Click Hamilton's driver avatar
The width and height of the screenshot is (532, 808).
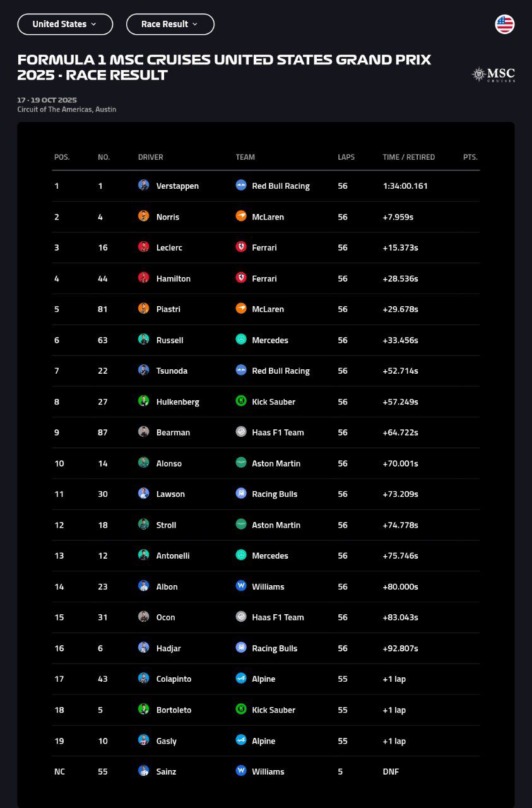tap(144, 278)
